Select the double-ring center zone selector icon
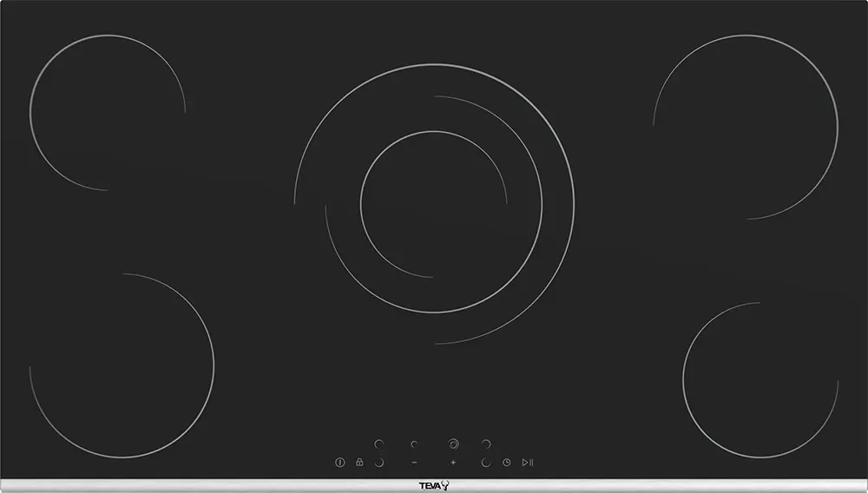The width and height of the screenshot is (868, 493). (453, 444)
